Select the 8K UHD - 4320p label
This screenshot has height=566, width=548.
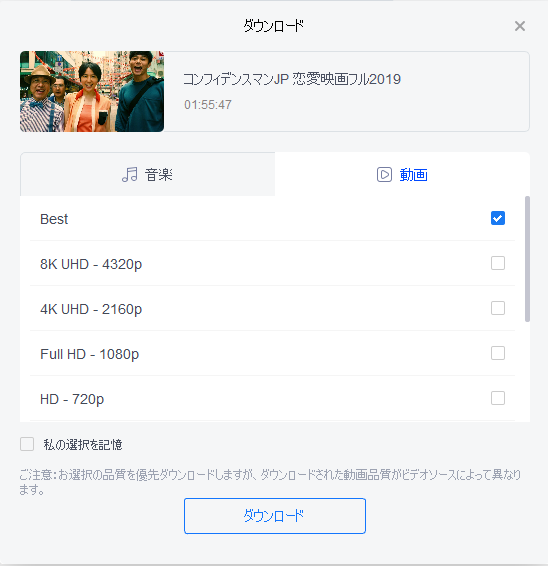(91, 264)
